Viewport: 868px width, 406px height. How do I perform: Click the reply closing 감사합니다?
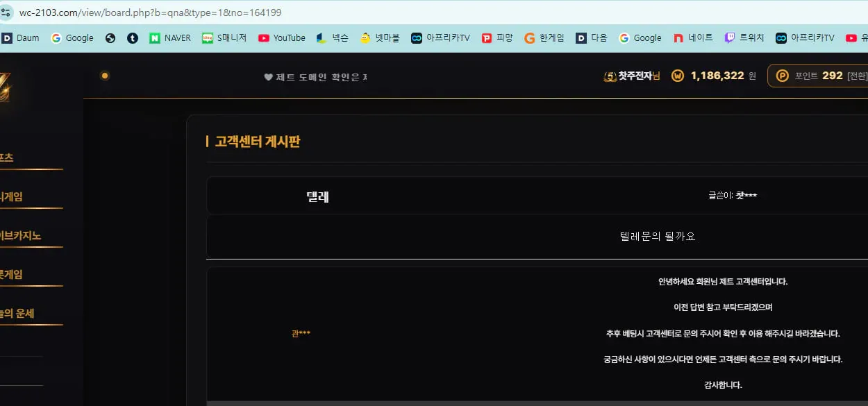tap(723, 385)
